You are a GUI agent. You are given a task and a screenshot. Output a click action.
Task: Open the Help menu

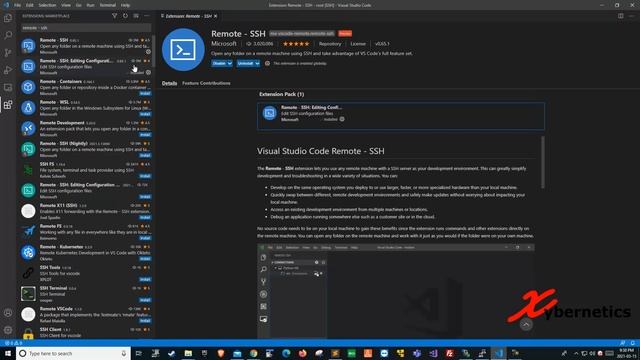(x=125, y=5)
